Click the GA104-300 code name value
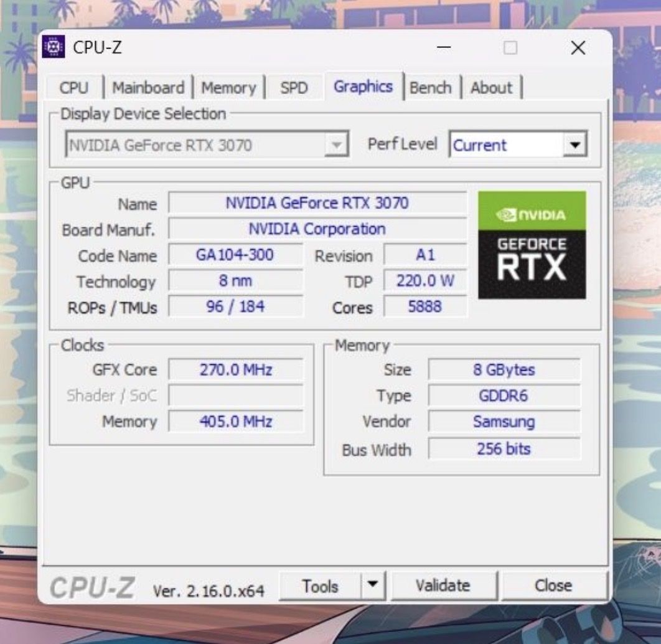This screenshot has height=644, width=661. coord(235,255)
